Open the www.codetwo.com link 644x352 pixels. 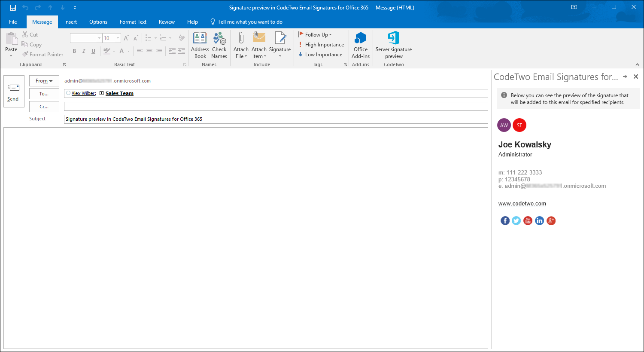click(522, 204)
